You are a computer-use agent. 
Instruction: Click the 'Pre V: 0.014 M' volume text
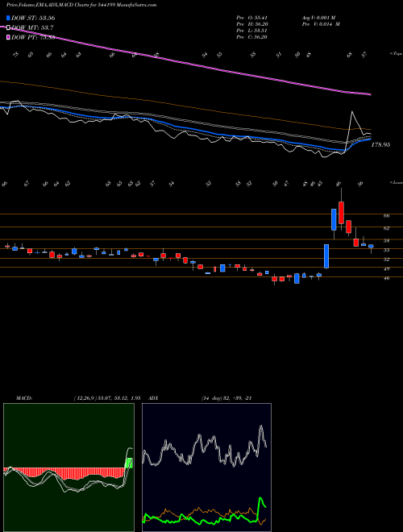[x=321, y=24]
